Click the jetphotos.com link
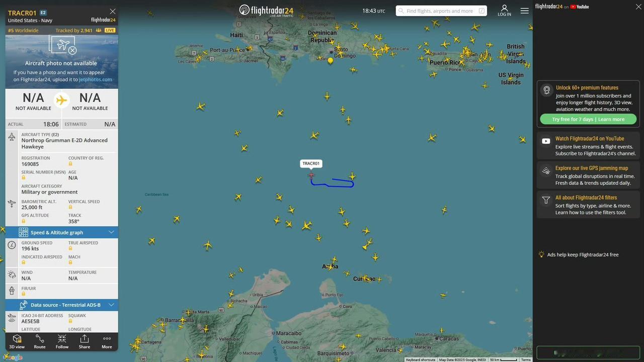Viewport: 644px width, 362px height. coord(95,79)
